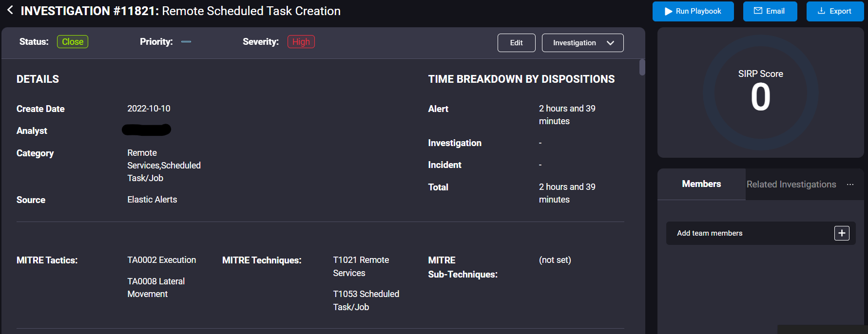Click the SIRP Score circular gauge
This screenshot has height=334, width=868.
[x=760, y=93]
